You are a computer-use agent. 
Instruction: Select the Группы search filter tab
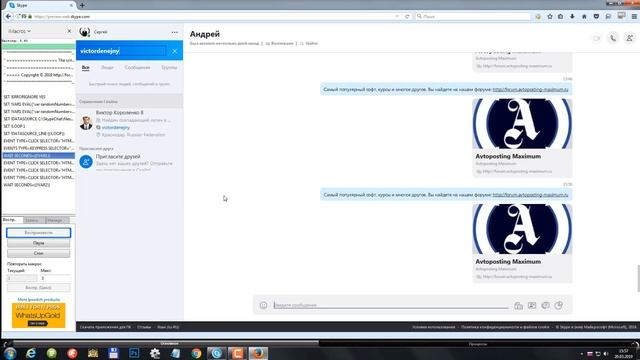coord(169,67)
